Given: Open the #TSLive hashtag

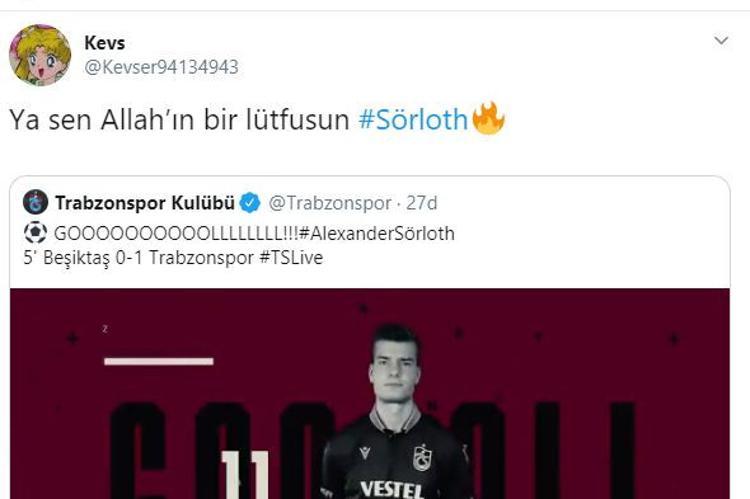Looking at the screenshot, I should coord(291,258).
